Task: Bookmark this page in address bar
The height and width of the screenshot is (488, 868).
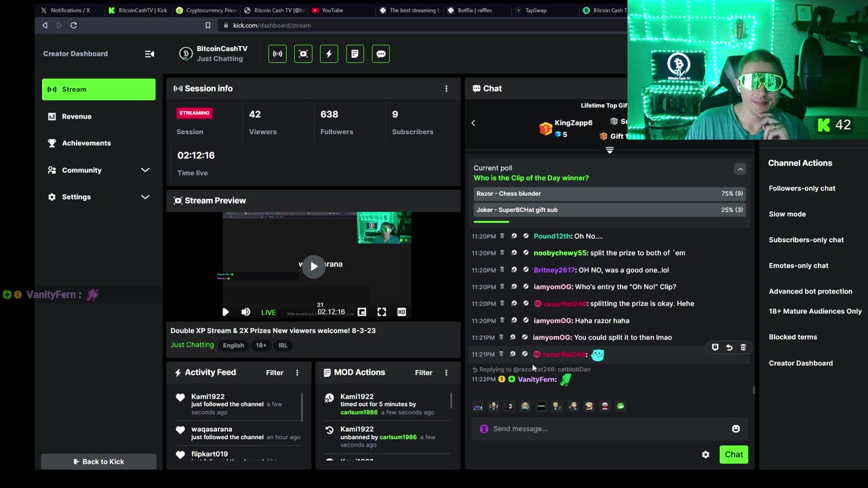Action: tap(208, 25)
